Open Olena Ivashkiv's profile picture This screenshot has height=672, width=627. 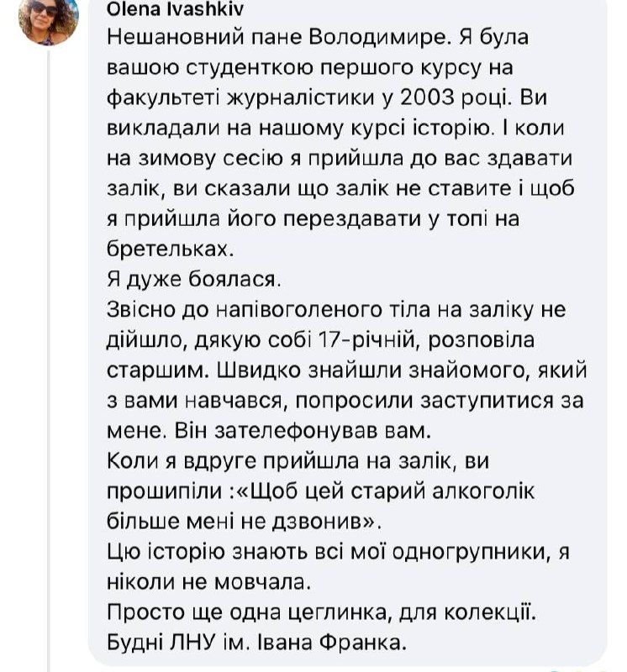pos(48,18)
